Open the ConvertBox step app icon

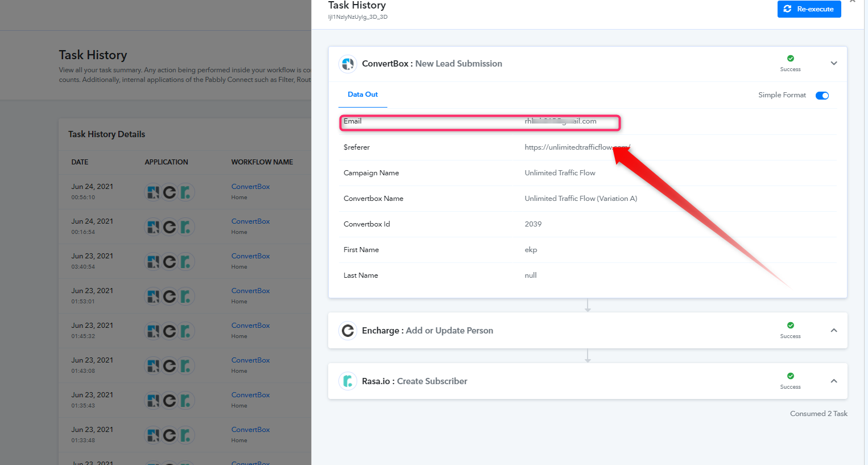(348, 64)
